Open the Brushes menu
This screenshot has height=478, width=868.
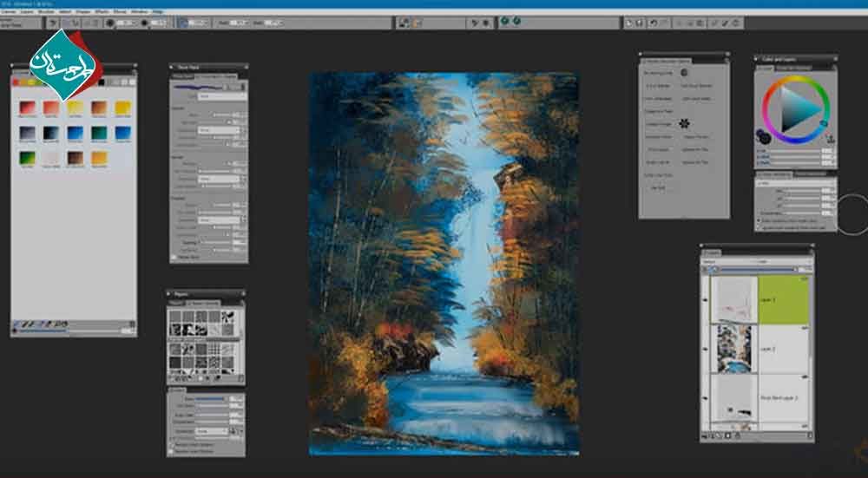pos(47,11)
